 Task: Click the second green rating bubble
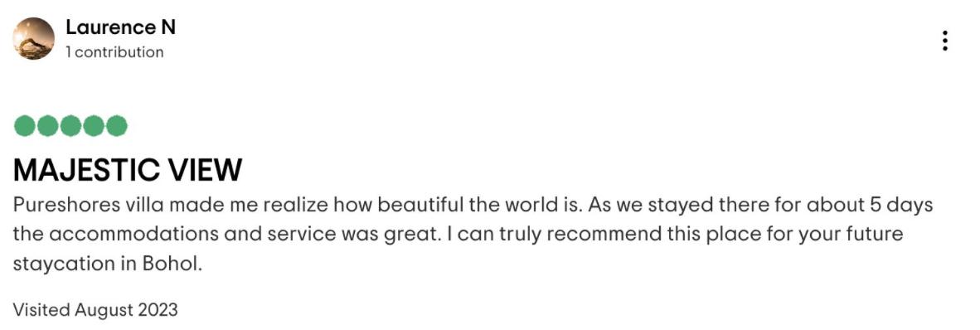47,126
